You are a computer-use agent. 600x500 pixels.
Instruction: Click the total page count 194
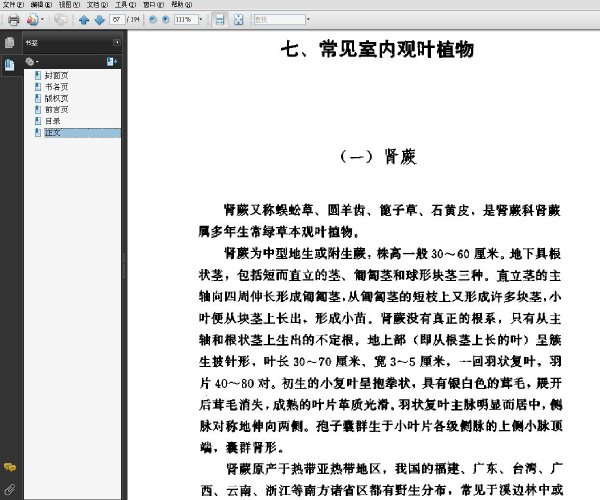[135, 20]
